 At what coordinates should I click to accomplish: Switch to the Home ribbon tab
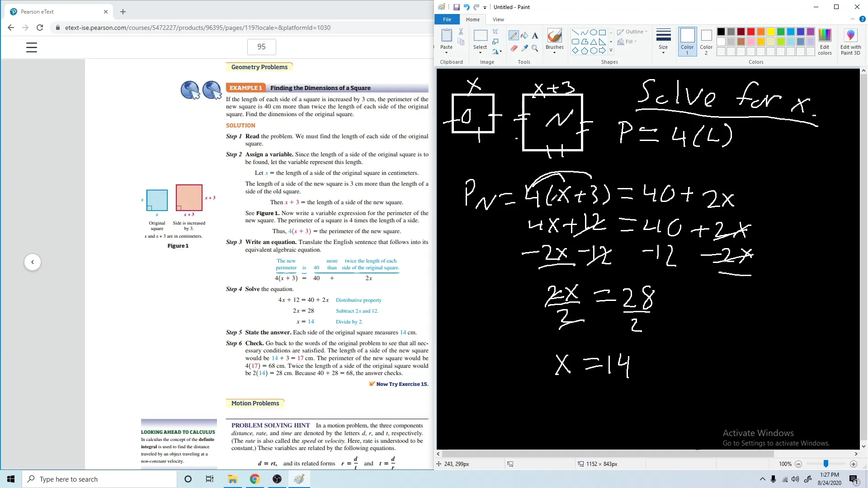tap(473, 19)
